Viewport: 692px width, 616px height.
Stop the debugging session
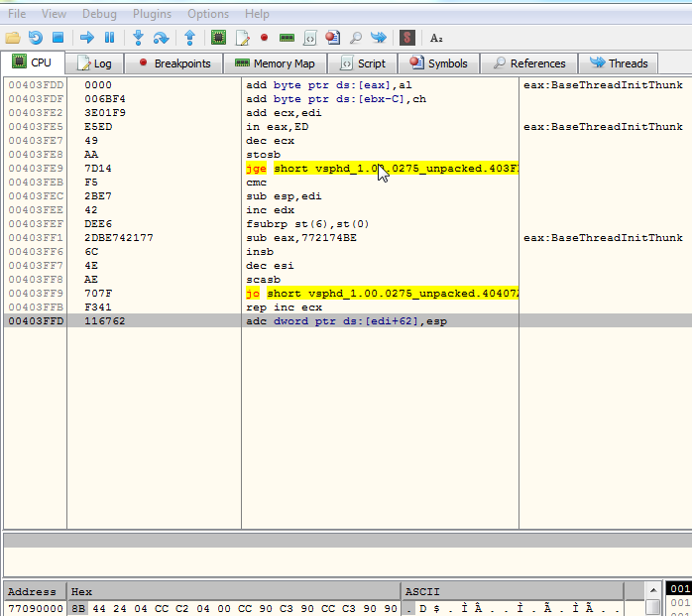[x=58, y=38]
